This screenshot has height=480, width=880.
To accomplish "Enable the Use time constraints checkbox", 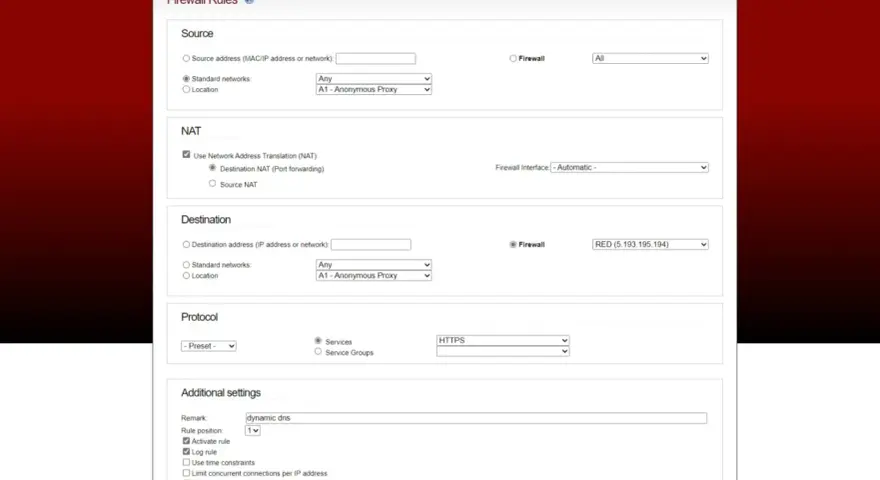I will click(186, 462).
